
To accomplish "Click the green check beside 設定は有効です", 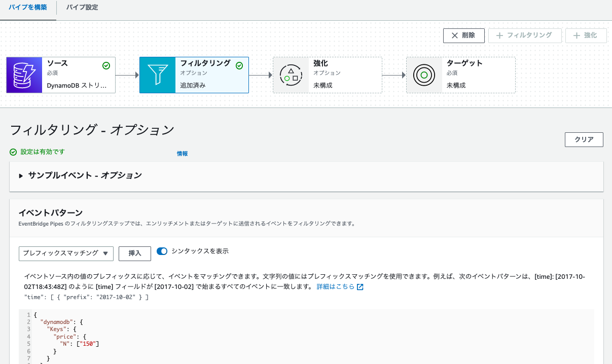I will pos(13,152).
